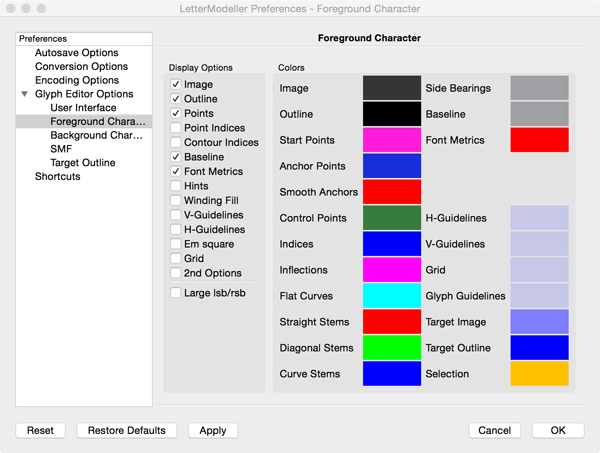The image size is (600, 453).
Task: Open the cyan Flat Curves swatch
Action: click(x=392, y=296)
